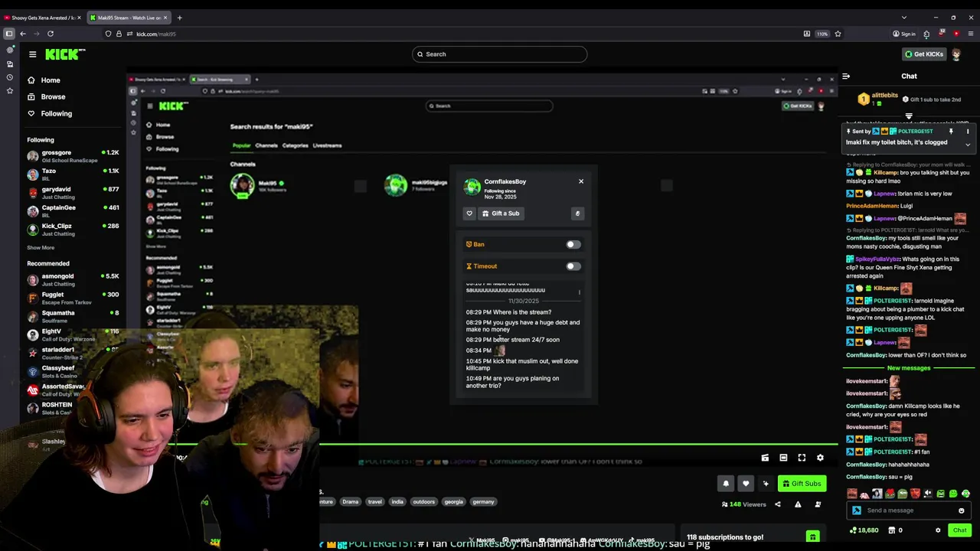Click the Gift Subs button

[x=802, y=484]
